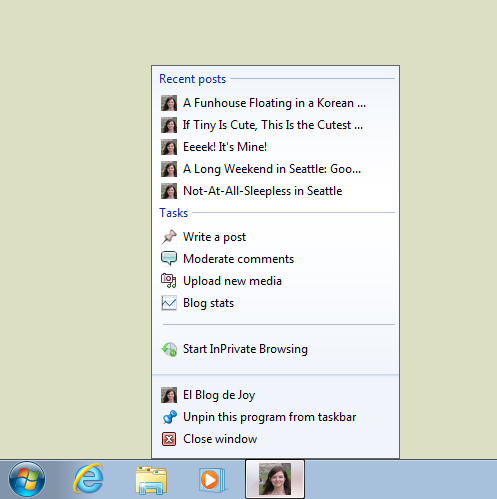Click avatar icon beside Not-At-All-Sleepless in Seattle
The width and height of the screenshot is (497, 499).
click(169, 191)
